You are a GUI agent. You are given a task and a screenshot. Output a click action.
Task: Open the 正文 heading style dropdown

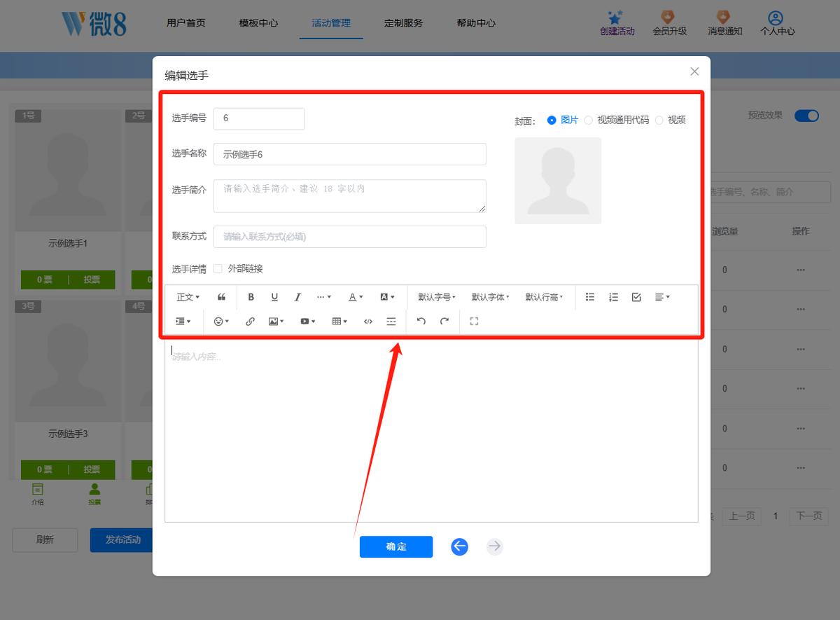[x=188, y=297]
